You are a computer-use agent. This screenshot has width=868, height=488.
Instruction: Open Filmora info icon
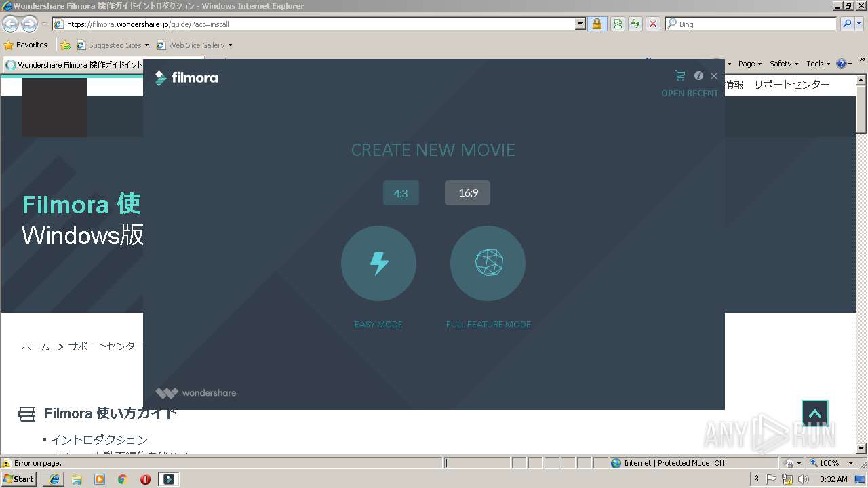tap(698, 76)
